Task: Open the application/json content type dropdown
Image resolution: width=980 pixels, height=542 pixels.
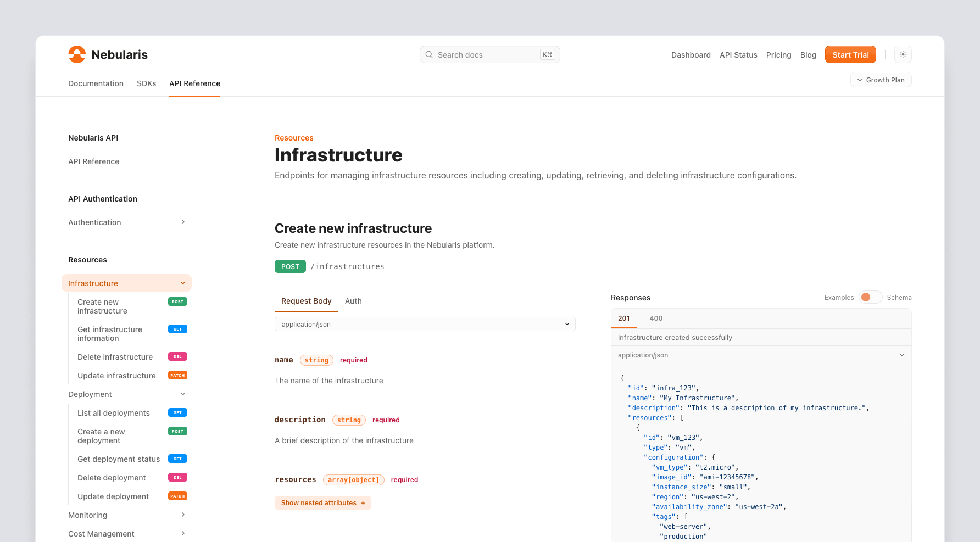Action: [425, 324]
